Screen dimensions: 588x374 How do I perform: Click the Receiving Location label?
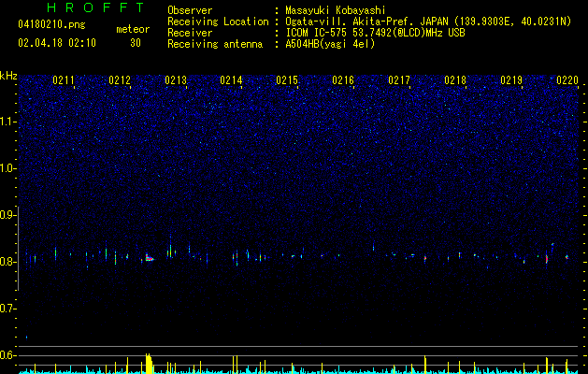[x=218, y=22]
